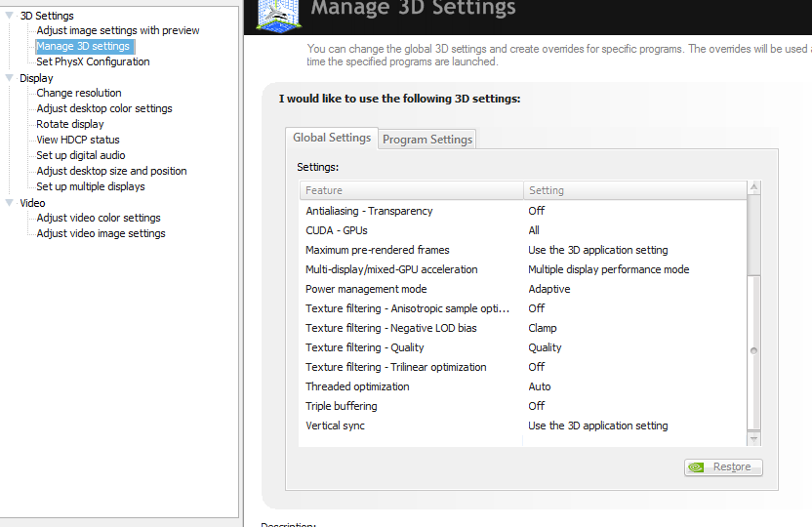Select CUDA - GPUs feature row
This screenshot has height=527, width=812.
[x=523, y=230]
